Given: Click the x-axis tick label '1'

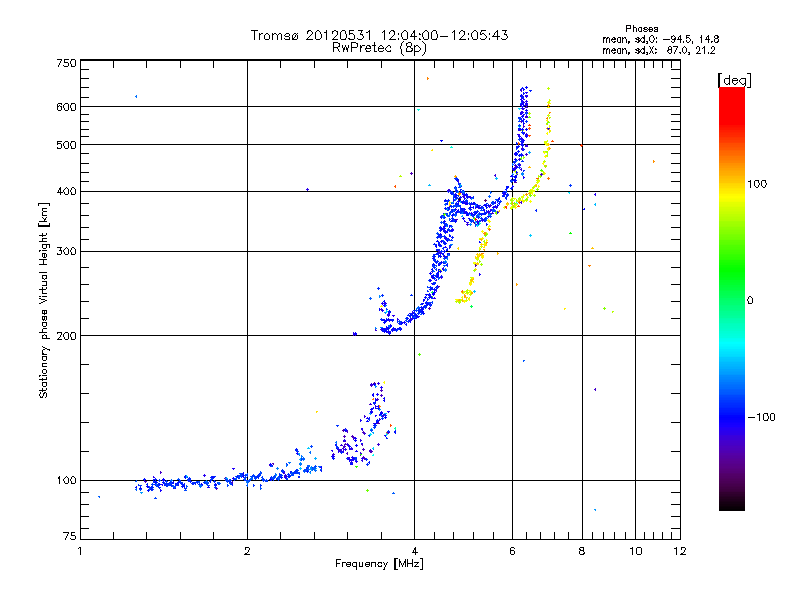Looking at the screenshot, I should [x=80, y=551].
